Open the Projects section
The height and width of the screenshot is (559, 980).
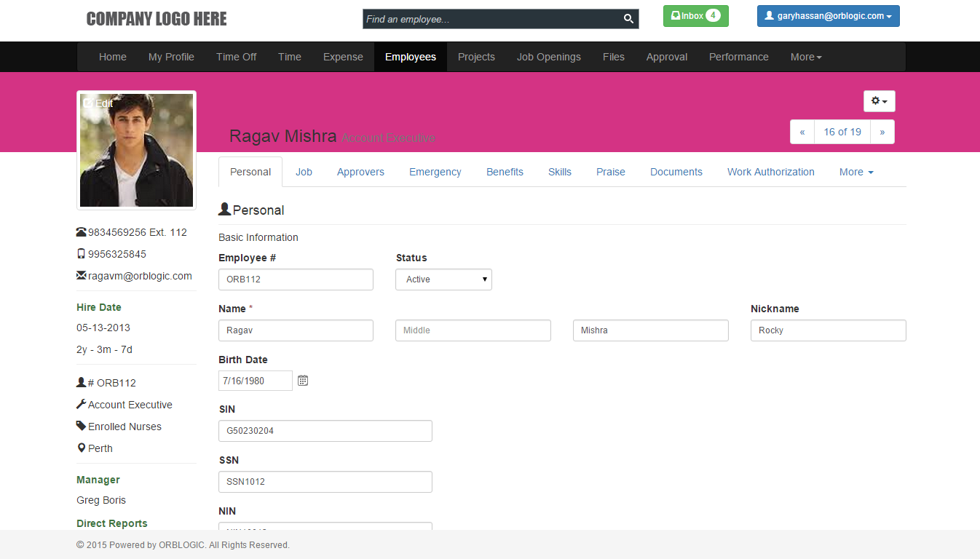476,57
